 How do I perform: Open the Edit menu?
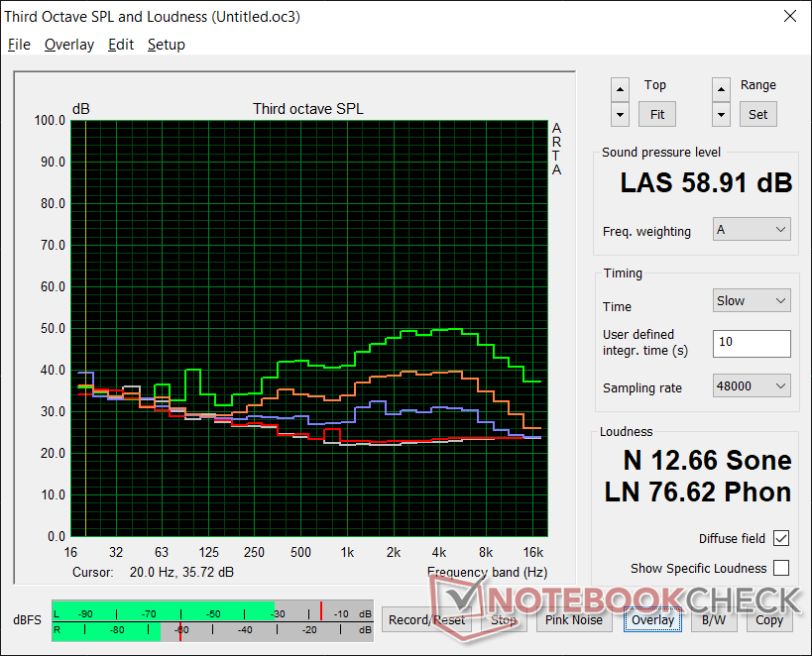point(121,45)
